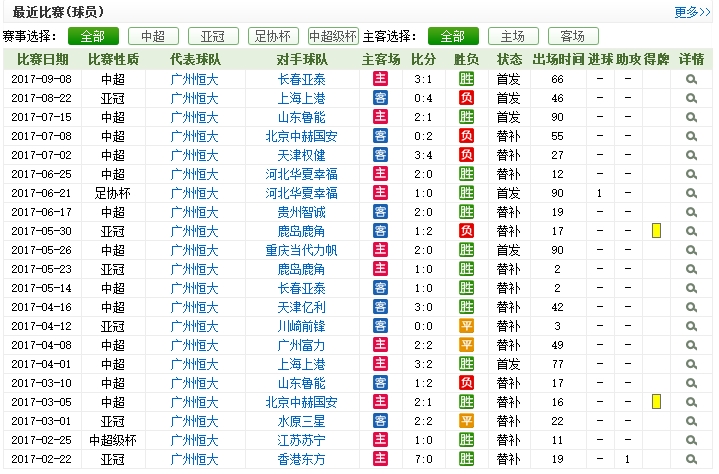
Task: Open details magnifier for 2017-04-08 match
Action: coord(691,345)
